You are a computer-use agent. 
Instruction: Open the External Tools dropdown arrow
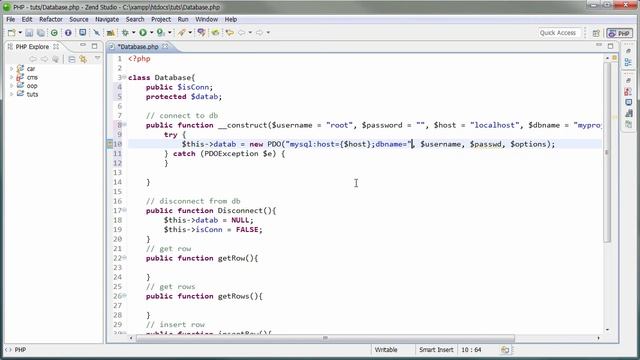[x=190, y=33]
